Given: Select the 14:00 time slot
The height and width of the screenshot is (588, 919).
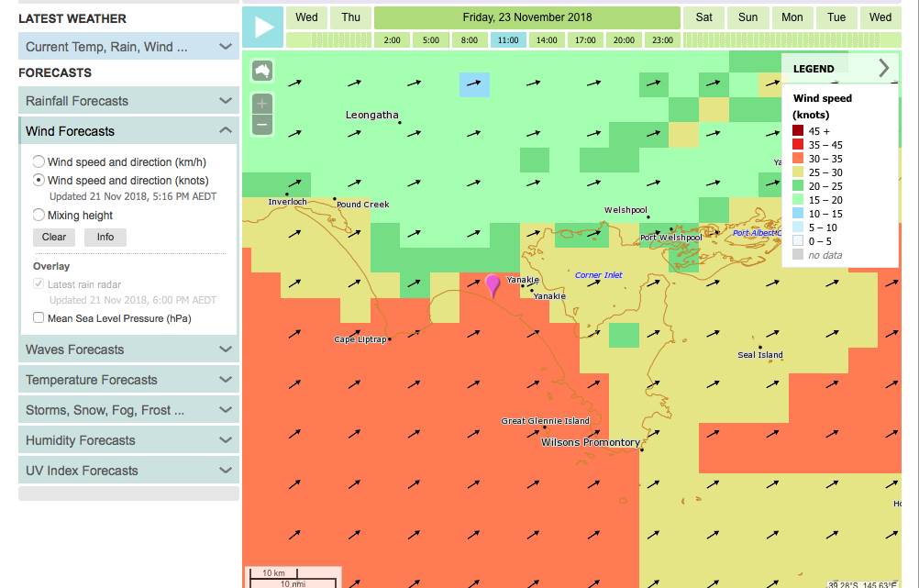Looking at the screenshot, I should click(547, 40).
